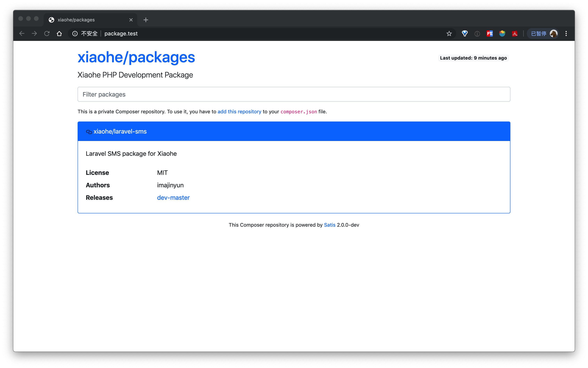
Task: Click the imajinyun author name
Action: click(170, 185)
